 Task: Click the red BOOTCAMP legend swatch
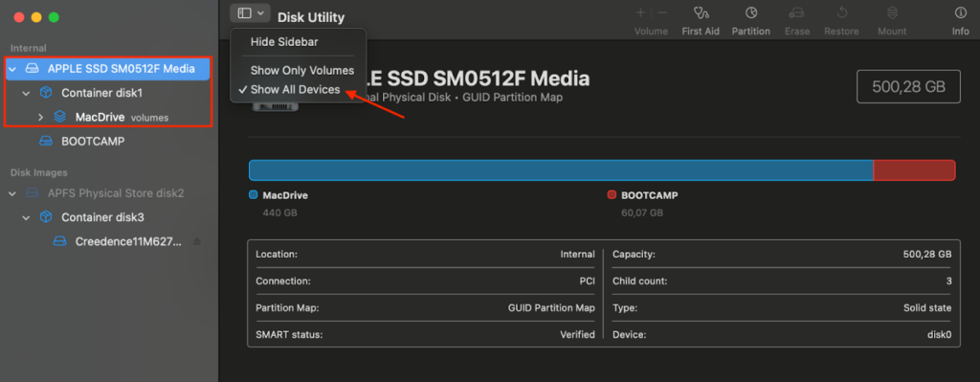tap(612, 195)
